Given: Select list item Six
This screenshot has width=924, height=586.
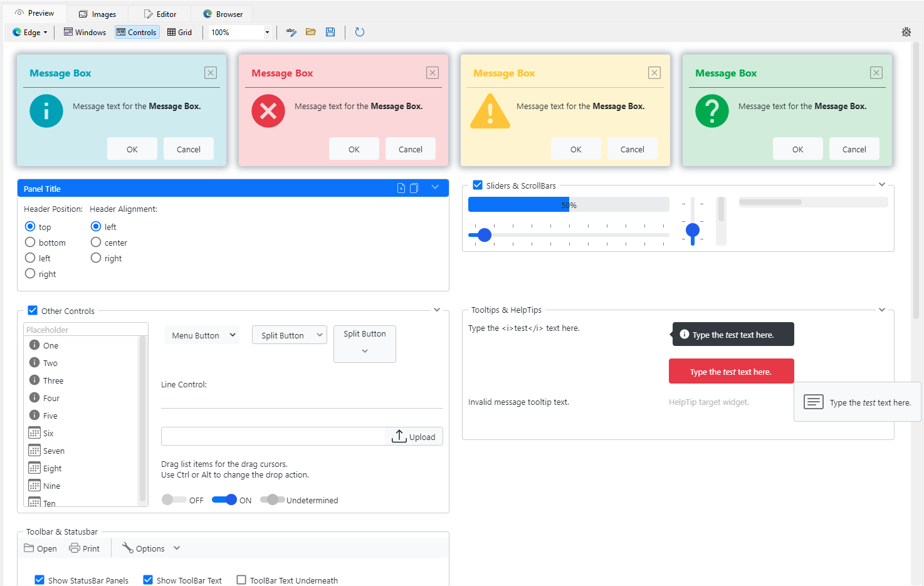Looking at the screenshot, I should coord(81,433).
